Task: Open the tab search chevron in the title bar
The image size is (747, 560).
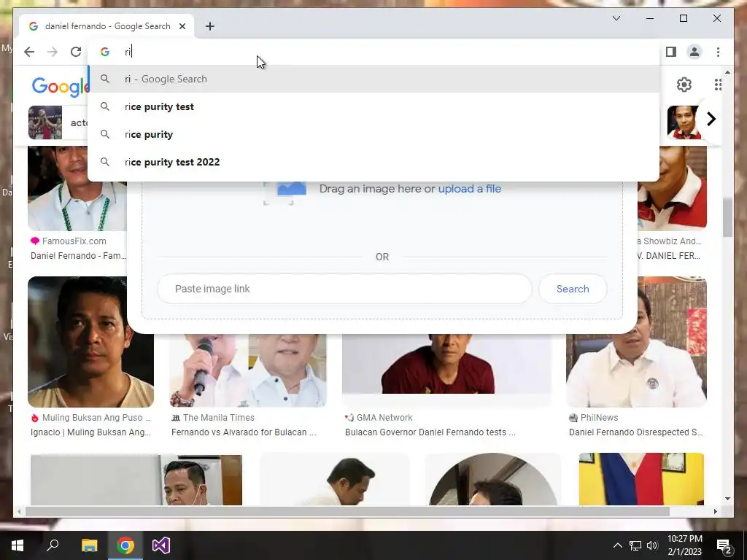Action: pyautogui.click(x=616, y=18)
